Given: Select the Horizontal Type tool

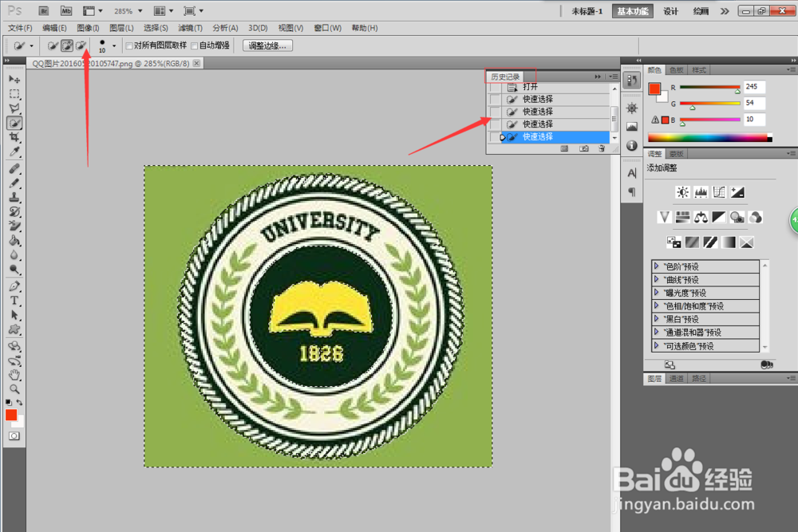Looking at the screenshot, I should coord(14,301).
